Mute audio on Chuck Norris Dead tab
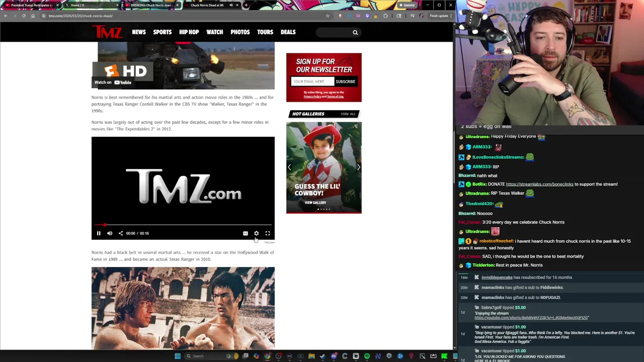The width and height of the screenshot is (644, 362). click(231, 5)
